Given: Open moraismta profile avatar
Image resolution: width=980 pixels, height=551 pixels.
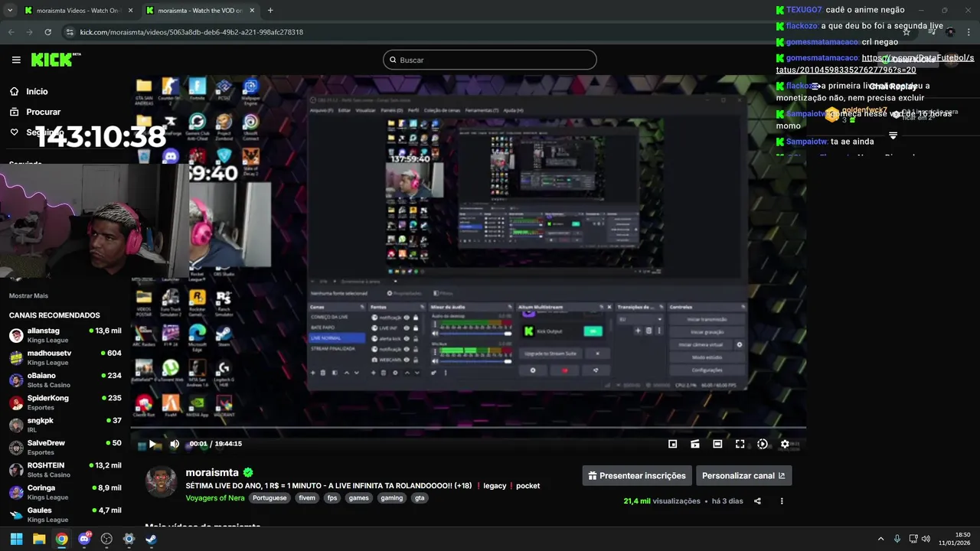Looking at the screenshot, I should click(x=162, y=482).
